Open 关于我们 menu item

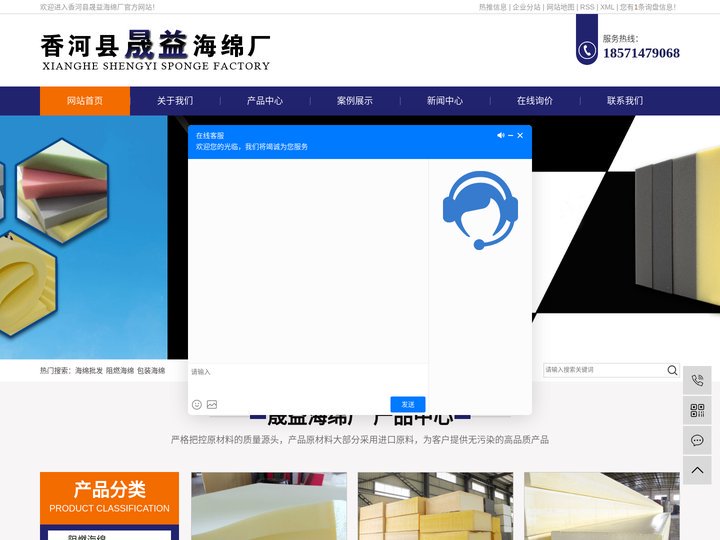[x=175, y=101]
